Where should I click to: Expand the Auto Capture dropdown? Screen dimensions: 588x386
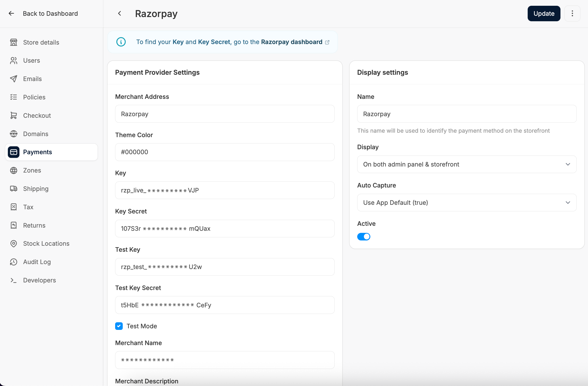coord(467,203)
